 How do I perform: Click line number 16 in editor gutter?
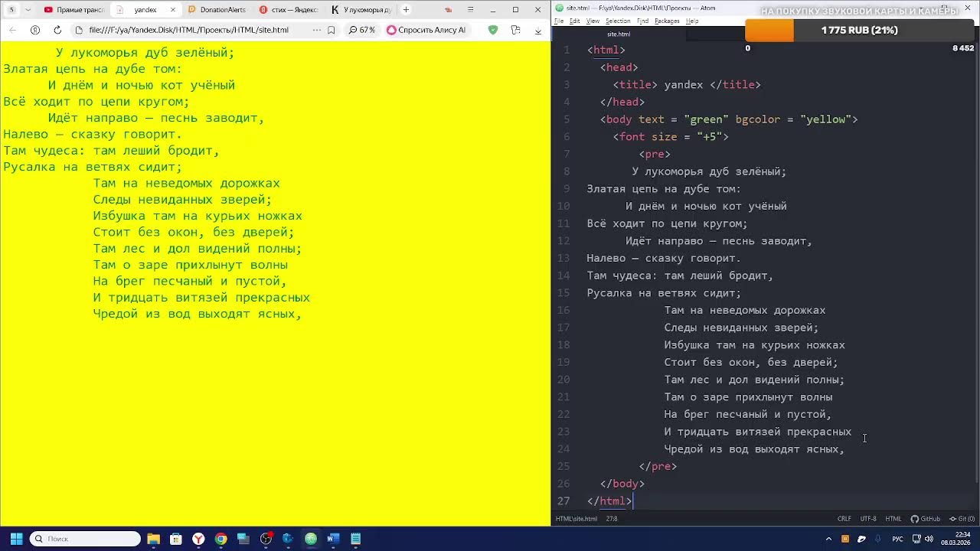(x=563, y=310)
